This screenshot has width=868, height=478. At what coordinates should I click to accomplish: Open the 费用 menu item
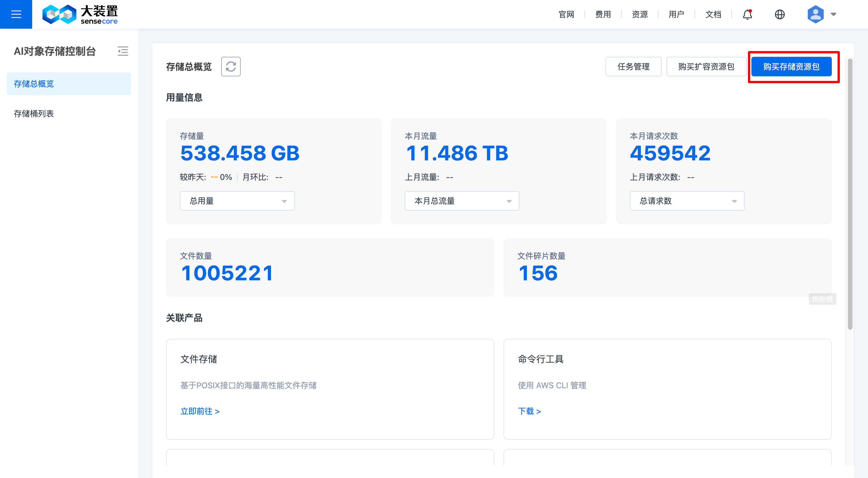pyautogui.click(x=603, y=14)
